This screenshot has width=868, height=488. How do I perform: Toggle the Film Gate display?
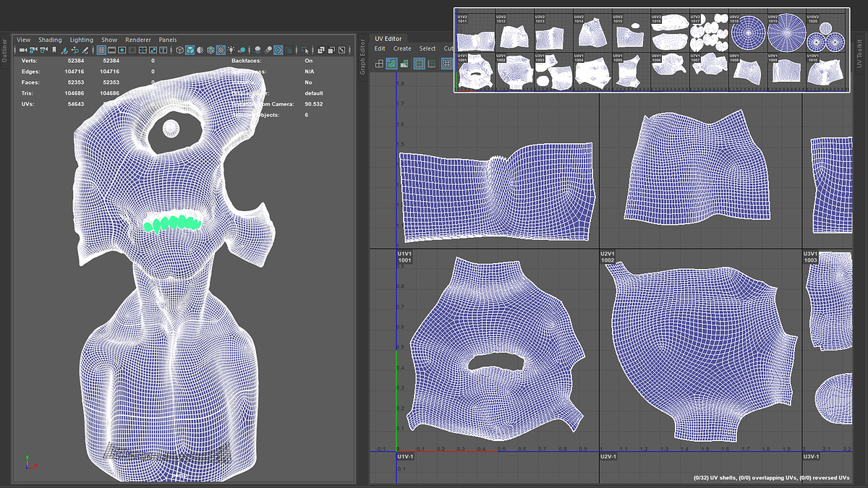click(x=112, y=50)
